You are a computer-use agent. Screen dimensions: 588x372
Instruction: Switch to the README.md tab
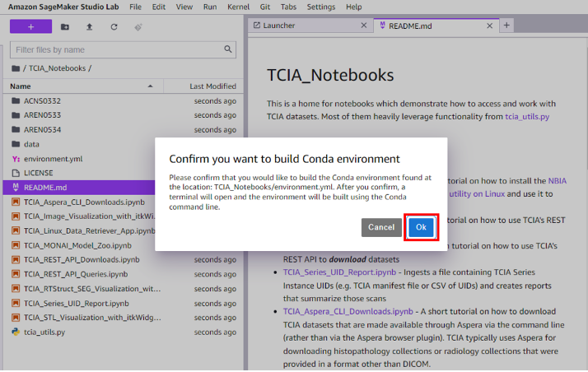tap(436, 26)
